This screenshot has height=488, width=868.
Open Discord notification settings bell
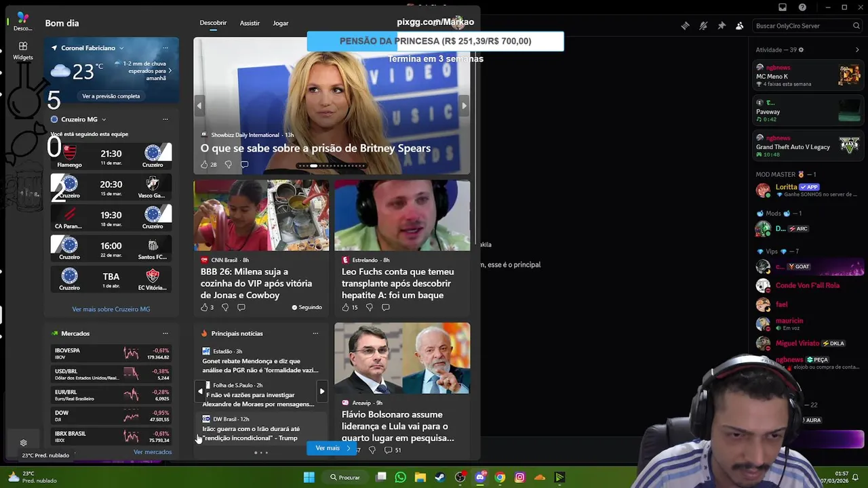coord(703,26)
